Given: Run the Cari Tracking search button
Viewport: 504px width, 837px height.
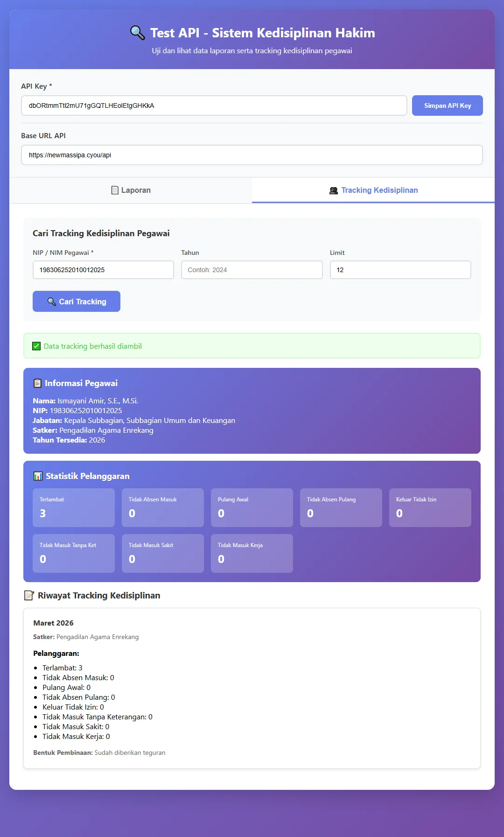Looking at the screenshot, I should pos(77,302).
